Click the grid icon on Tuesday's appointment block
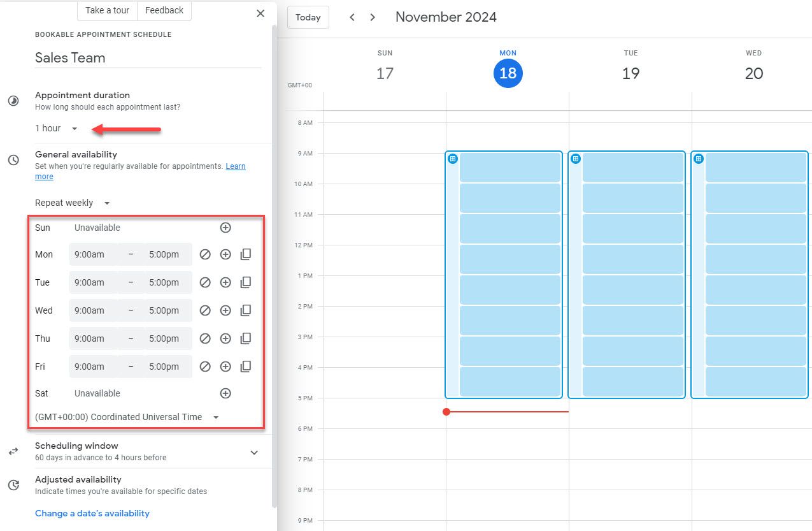The width and height of the screenshot is (812, 531). tap(575, 159)
